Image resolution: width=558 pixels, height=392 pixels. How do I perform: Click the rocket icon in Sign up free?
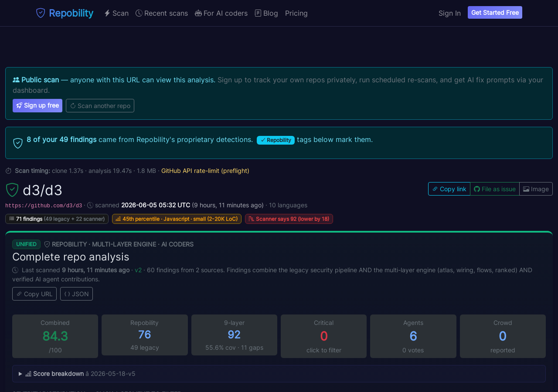tap(19, 105)
